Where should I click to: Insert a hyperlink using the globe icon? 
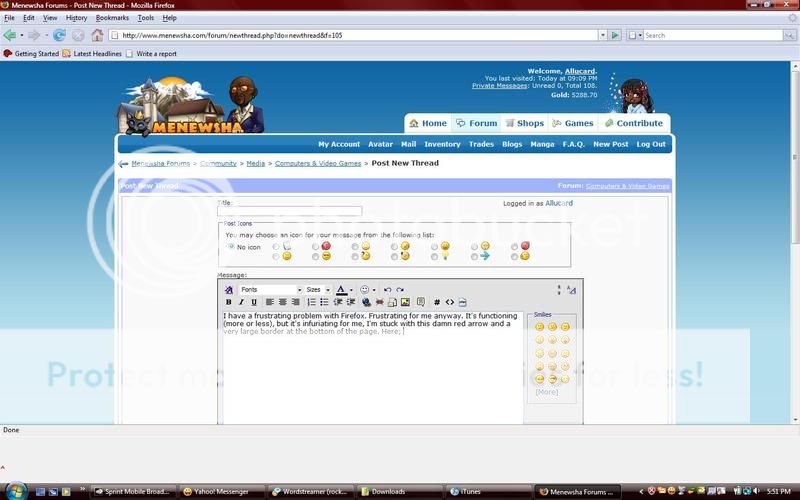(367, 302)
